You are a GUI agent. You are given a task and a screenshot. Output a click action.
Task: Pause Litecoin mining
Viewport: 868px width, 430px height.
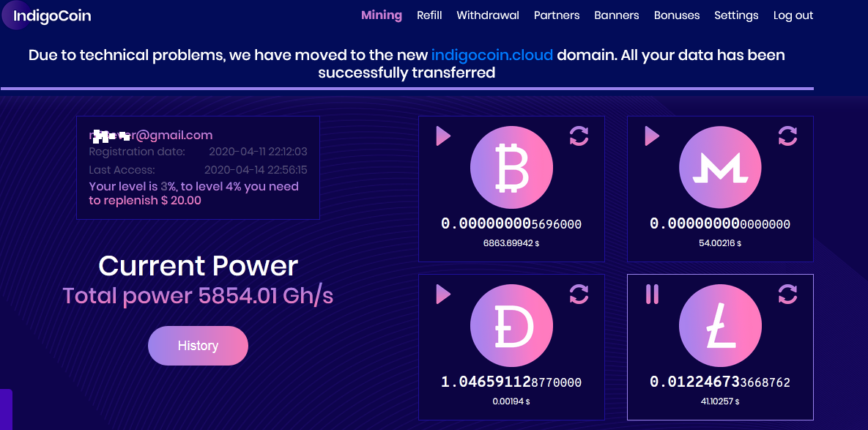point(652,294)
